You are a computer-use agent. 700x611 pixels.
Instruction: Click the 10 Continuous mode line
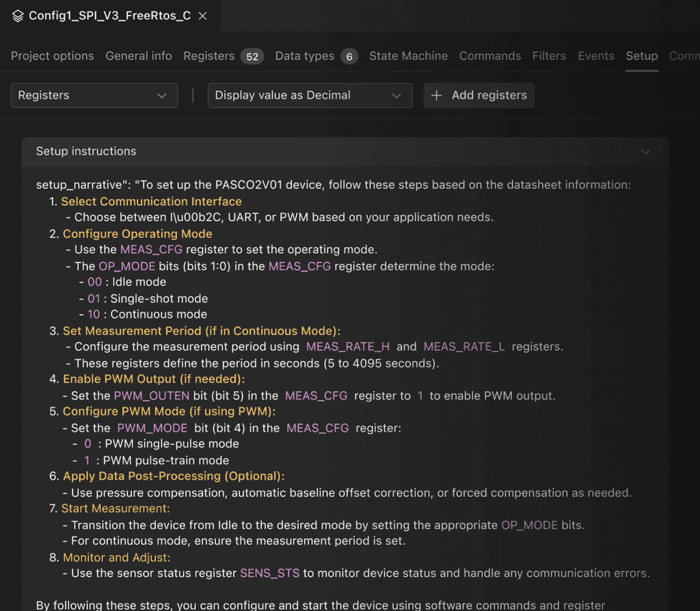(143, 314)
